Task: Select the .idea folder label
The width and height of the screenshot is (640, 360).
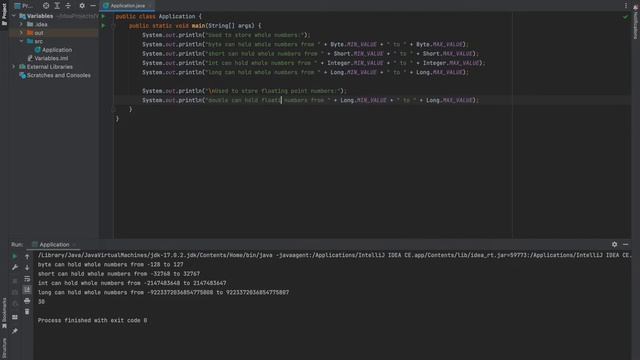Action: click(41, 24)
